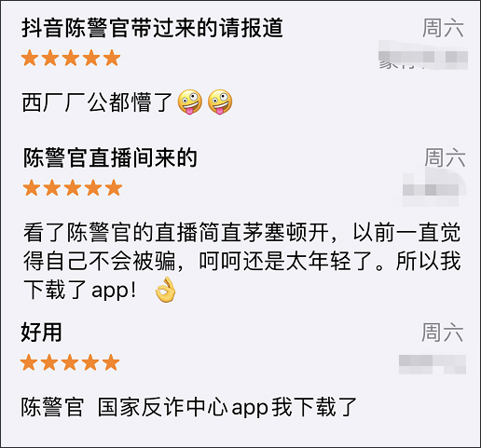481x448 pixels.
Task: Click the blurred username of the first review
Action: [x=423, y=55]
